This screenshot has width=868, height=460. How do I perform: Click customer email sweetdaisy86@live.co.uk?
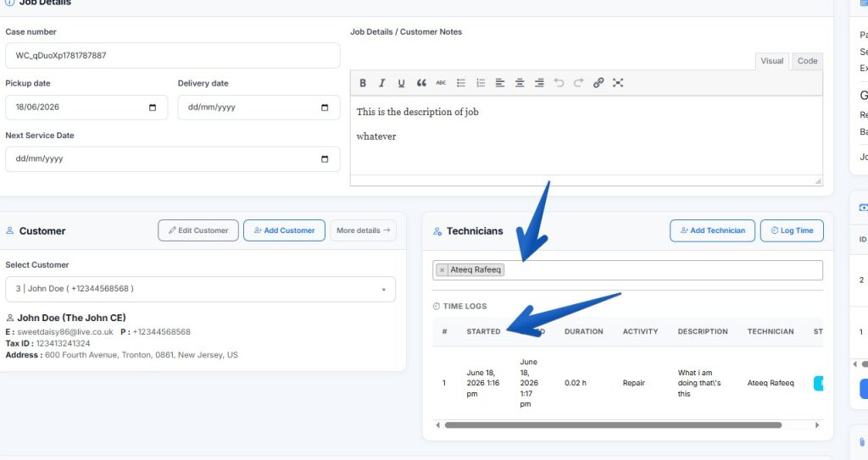(x=64, y=332)
